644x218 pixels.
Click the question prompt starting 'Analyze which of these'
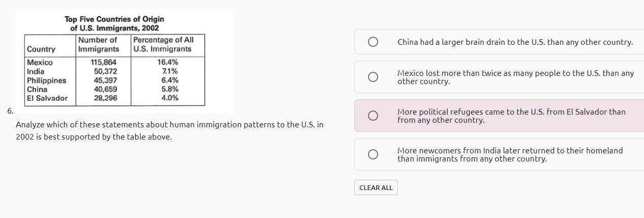tap(170, 130)
